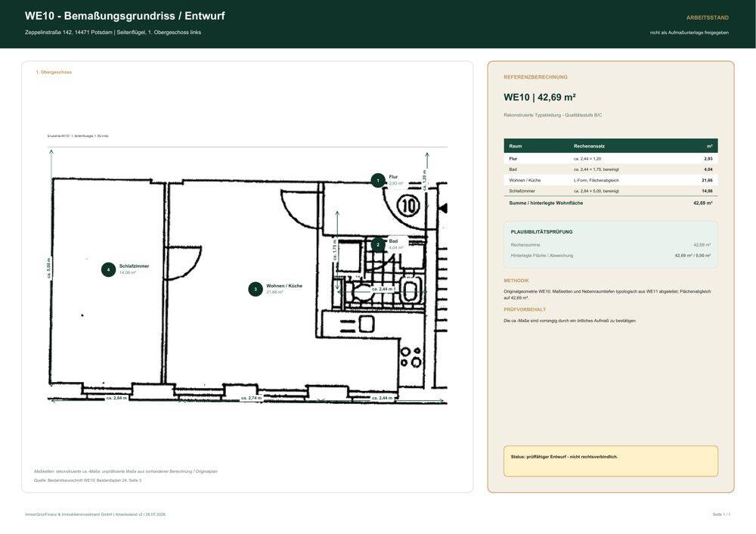This screenshot has height=534, width=756.
Task: Click the ca. 2,74 m dimension label
Action: pyautogui.click(x=252, y=398)
